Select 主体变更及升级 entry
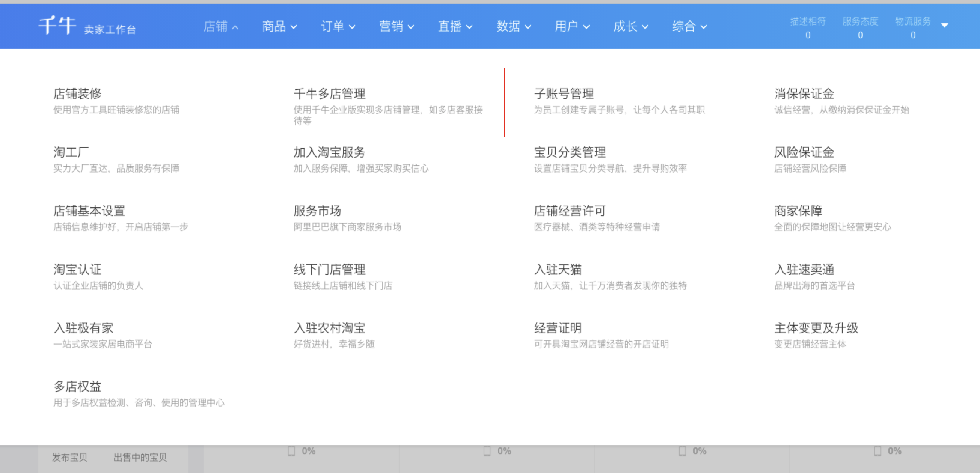Image resolution: width=980 pixels, height=473 pixels. pyautogui.click(x=816, y=328)
